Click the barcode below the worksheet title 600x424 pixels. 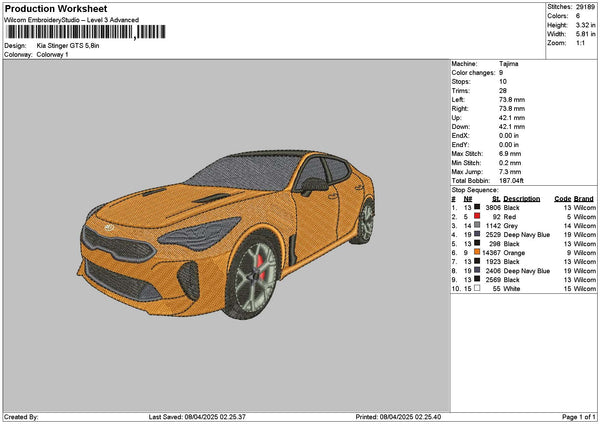point(86,32)
